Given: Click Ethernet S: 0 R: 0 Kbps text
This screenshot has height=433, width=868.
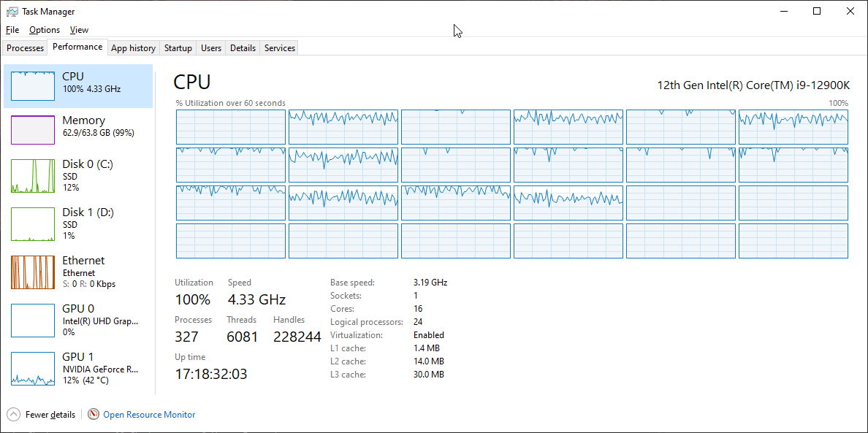Looking at the screenshot, I should pyautogui.click(x=88, y=284).
